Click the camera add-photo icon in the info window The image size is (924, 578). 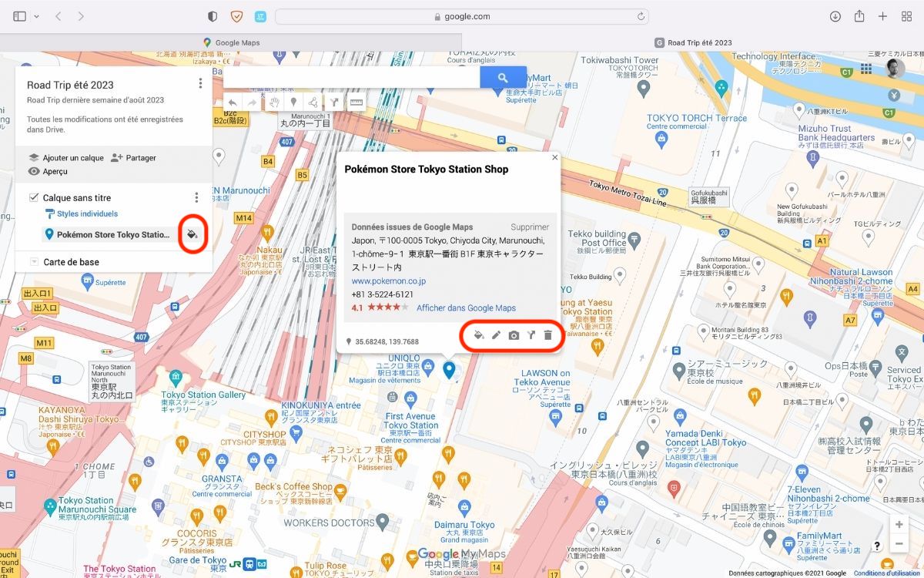coord(514,335)
